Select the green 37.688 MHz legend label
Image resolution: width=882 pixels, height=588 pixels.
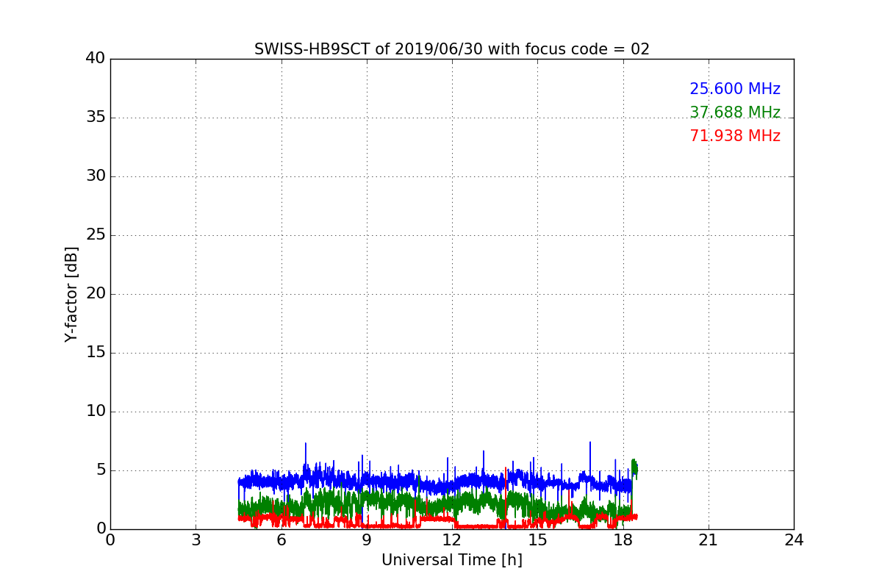(x=735, y=112)
